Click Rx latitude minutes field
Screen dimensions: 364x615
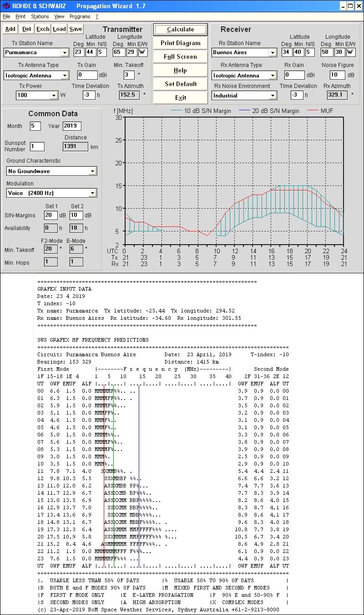tap(298, 52)
